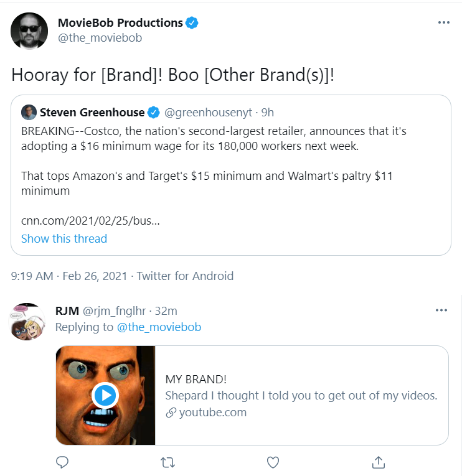Open the cnn.com article link
The width and height of the screenshot is (462, 476).
pos(90,221)
